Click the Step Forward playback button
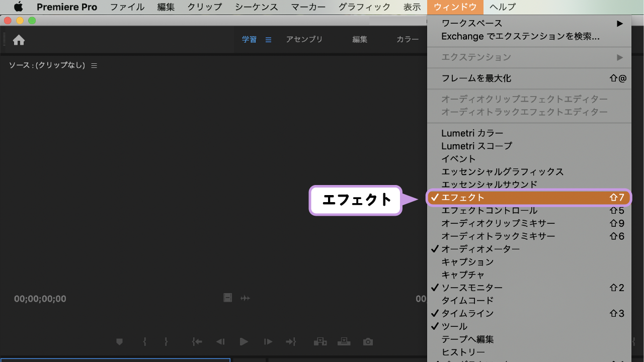644x362 pixels. pyautogui.click(x=267, y=342)
